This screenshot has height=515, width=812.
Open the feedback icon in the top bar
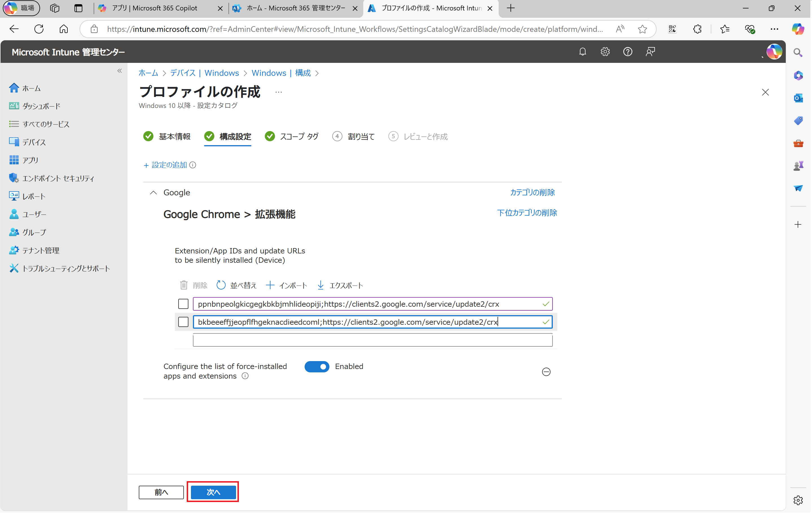tap(650, 52)
